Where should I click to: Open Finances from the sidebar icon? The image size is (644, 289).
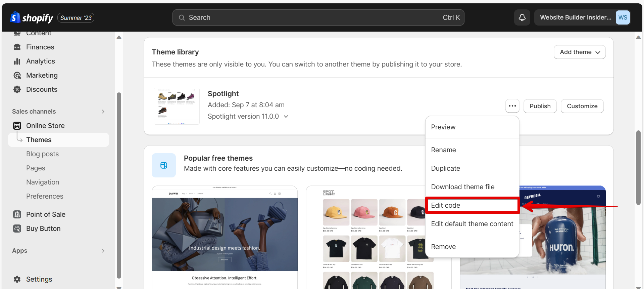click(17, 47)
